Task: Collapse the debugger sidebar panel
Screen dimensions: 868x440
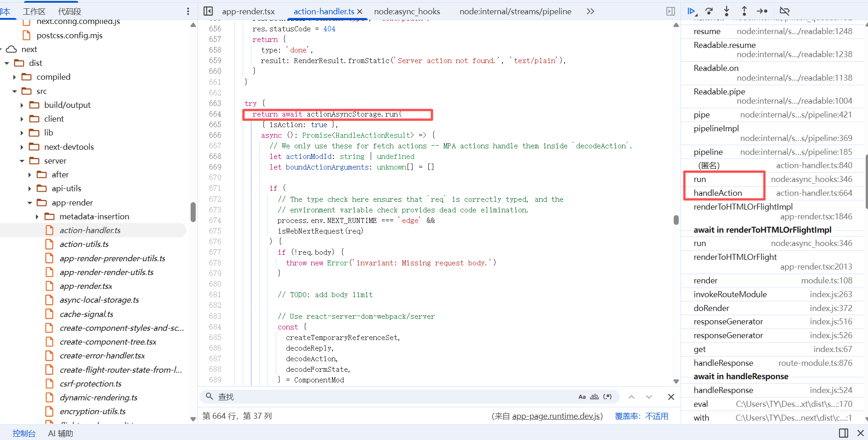Action: pos(670,11)
